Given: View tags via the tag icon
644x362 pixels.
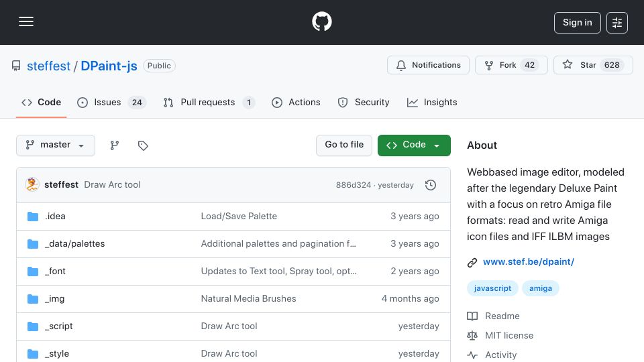Looking at the screenshot, I should point(143,145).
